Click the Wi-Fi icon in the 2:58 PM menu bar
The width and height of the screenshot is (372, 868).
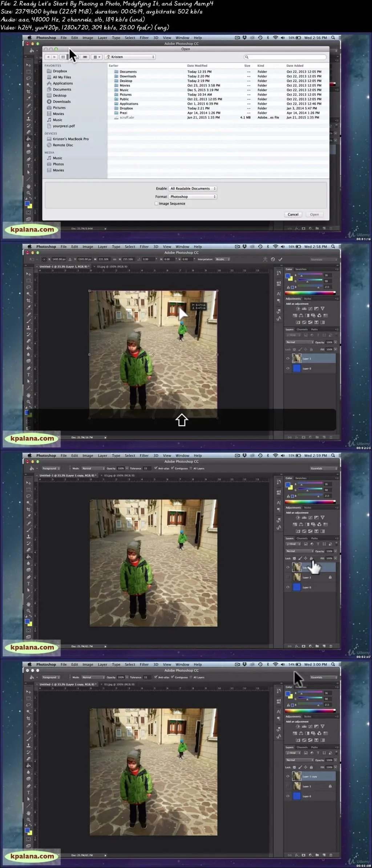click(x=275, y=246)
